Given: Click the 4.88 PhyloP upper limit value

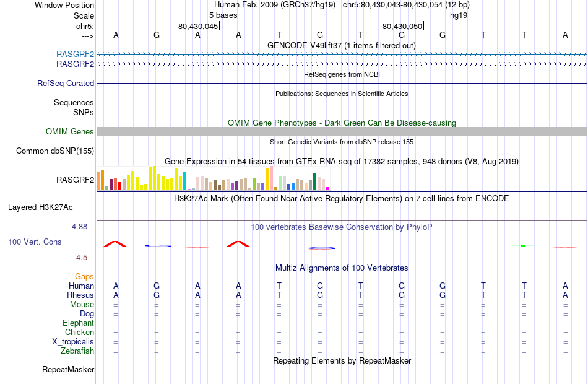Looking at the screenshot, I should coord(79,227).
